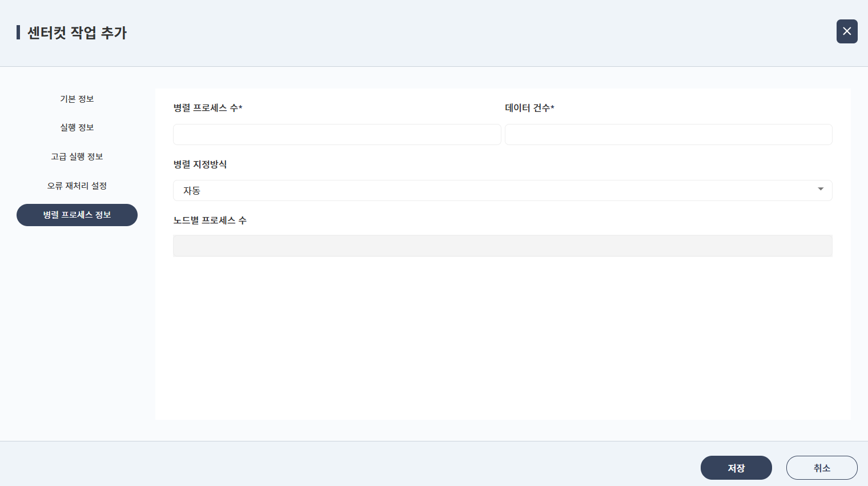Switch to the 기본 정보 tab

click(x=77, y=99)
